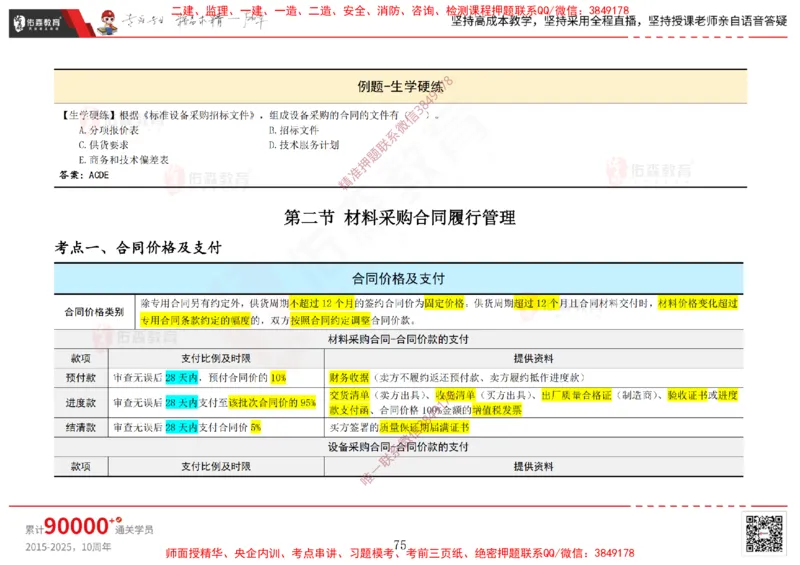Select the red header line starting '二建、监理'
Screen dimensions: 800x565
(x=400, y=11)
